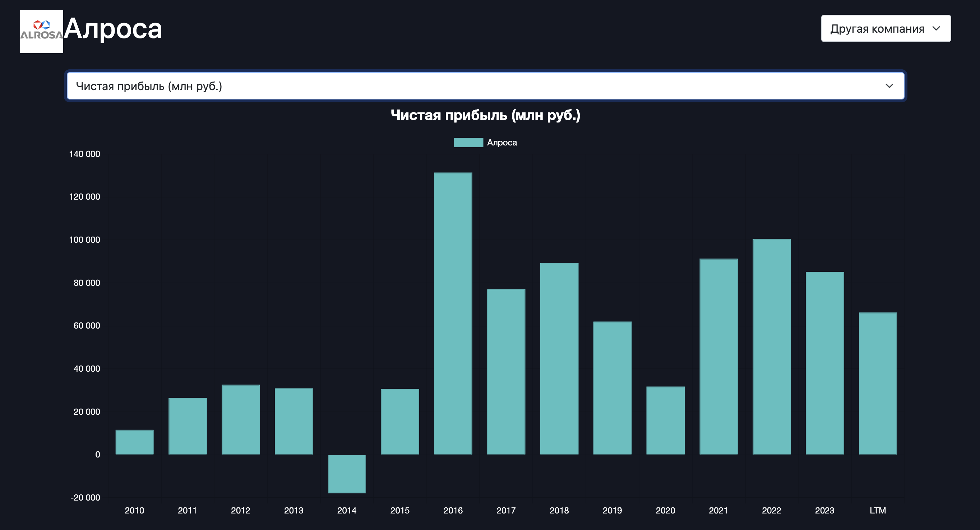Click the 2019 bar in chart
980x530 pixels.
(x=612, y=388)
